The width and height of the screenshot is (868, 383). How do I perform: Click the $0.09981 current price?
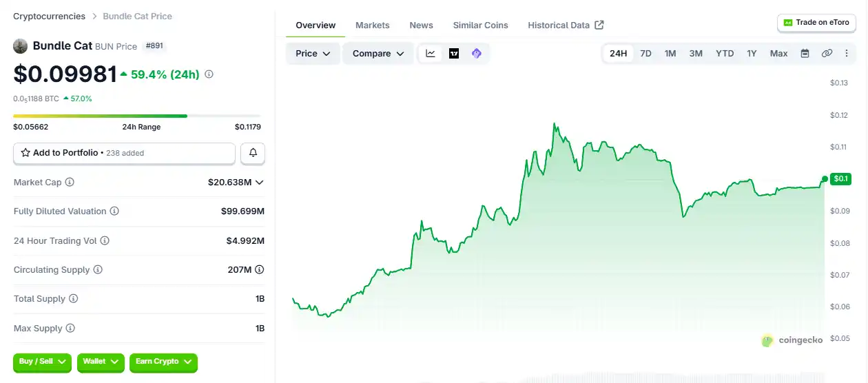pos(65,74)
